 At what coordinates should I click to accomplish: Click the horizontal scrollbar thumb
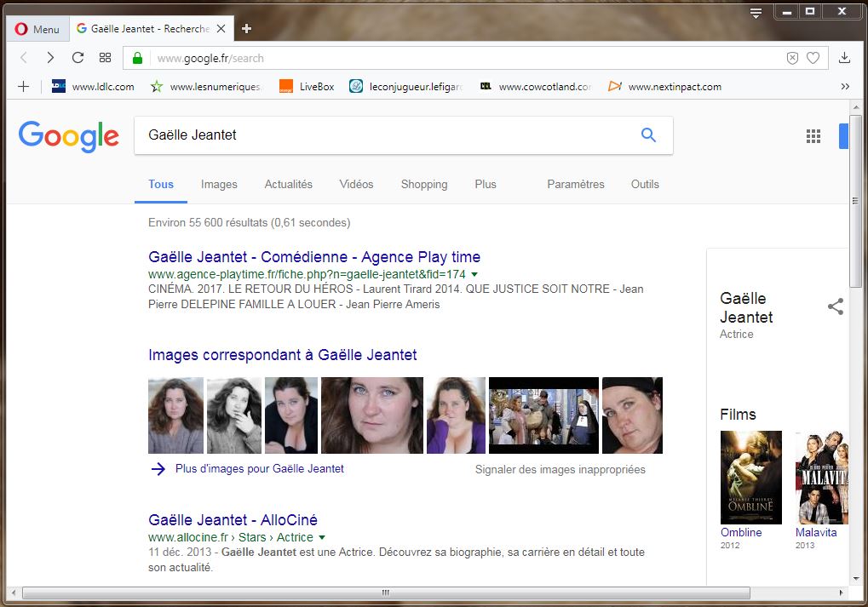click(x=386, y=593)
